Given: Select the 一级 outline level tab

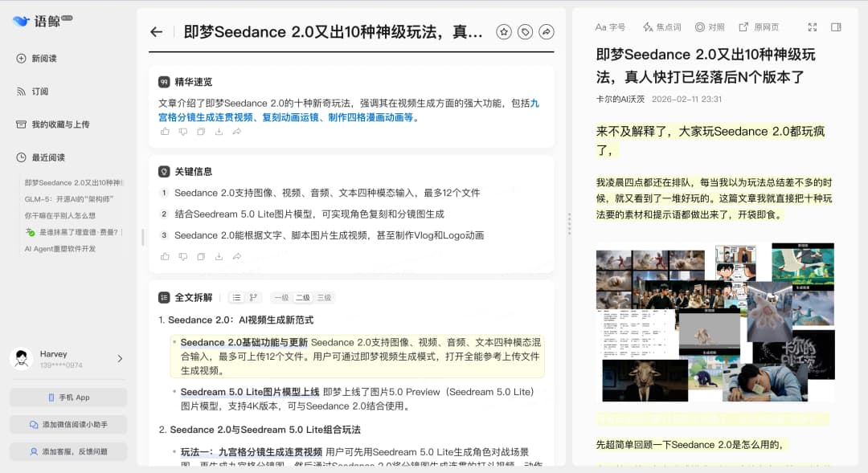Looking at the screenshot, I should pos(281,298).
